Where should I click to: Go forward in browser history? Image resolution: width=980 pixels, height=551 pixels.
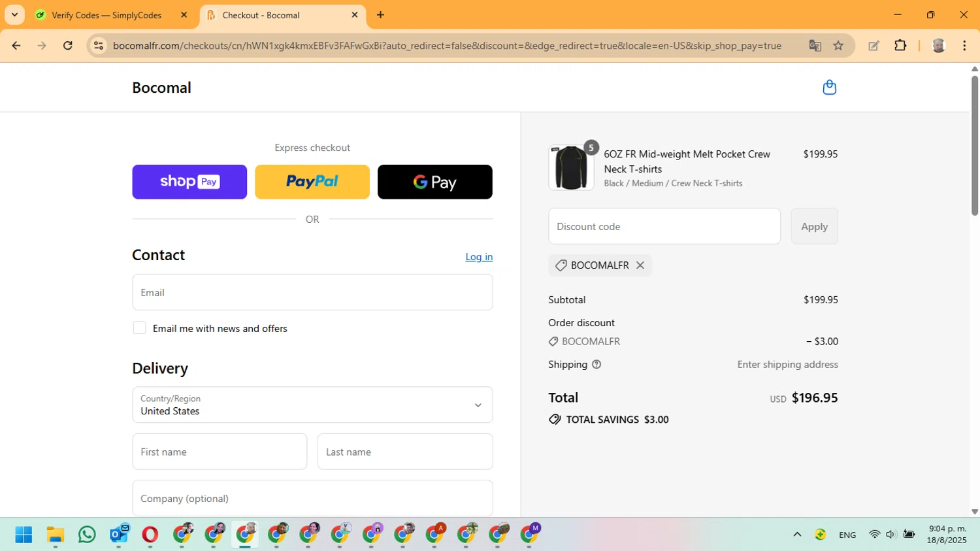42,46
